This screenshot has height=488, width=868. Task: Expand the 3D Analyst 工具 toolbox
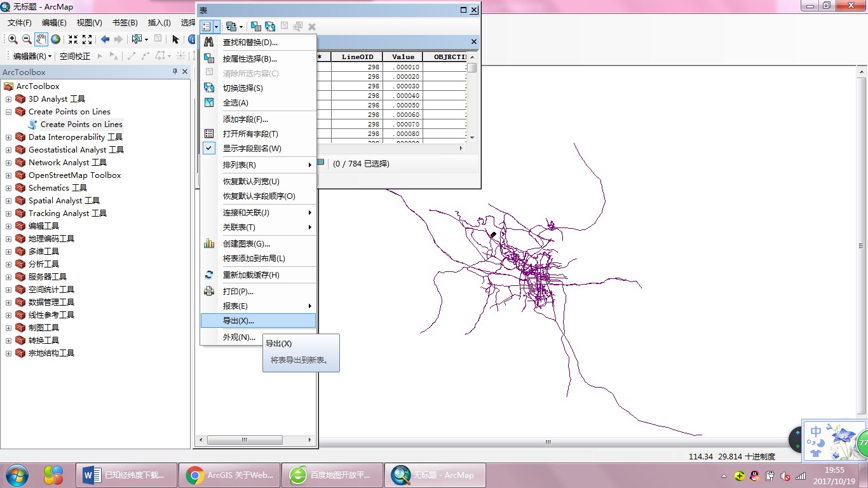8,99
